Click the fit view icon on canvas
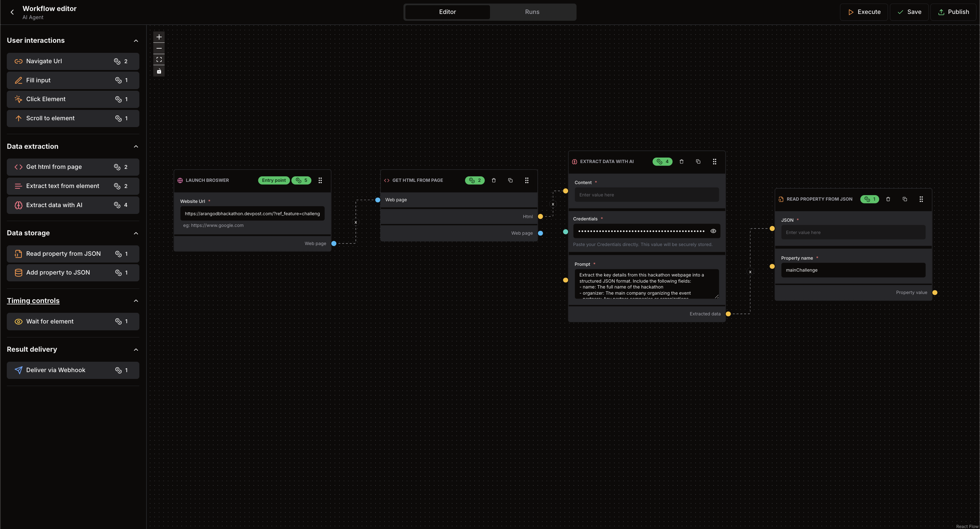This screenshot has width=980, height=529. (x=159, y=60)
